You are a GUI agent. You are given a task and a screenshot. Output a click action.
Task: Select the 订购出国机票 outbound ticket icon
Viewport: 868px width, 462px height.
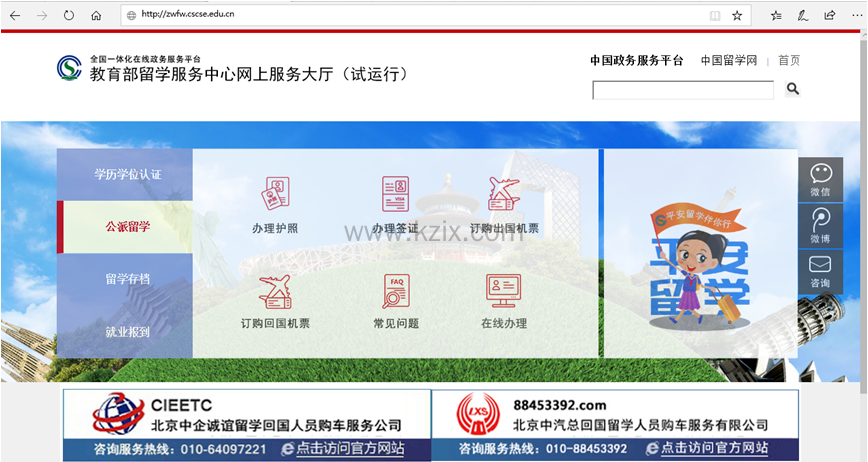tap(504, 193)
